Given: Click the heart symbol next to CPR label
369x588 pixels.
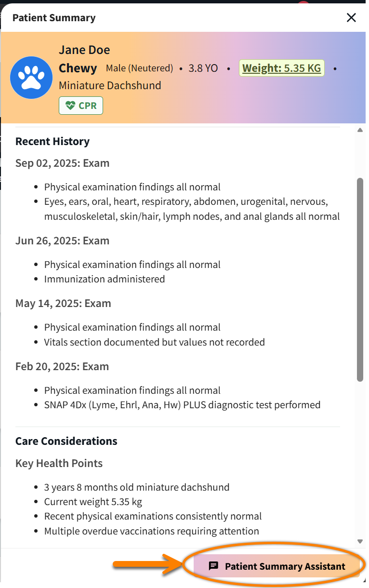Looking at the screenshot, I should pos(70,106).
